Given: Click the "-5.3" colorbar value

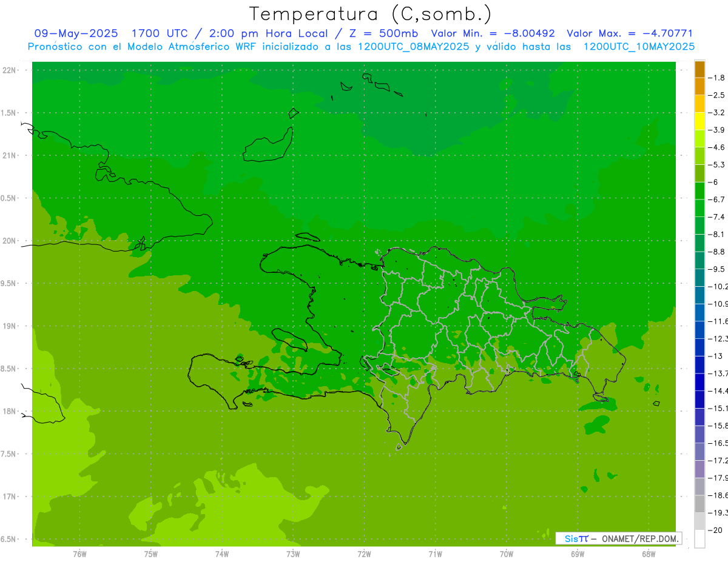Looking at the screenshot, I should click(716, 164).
